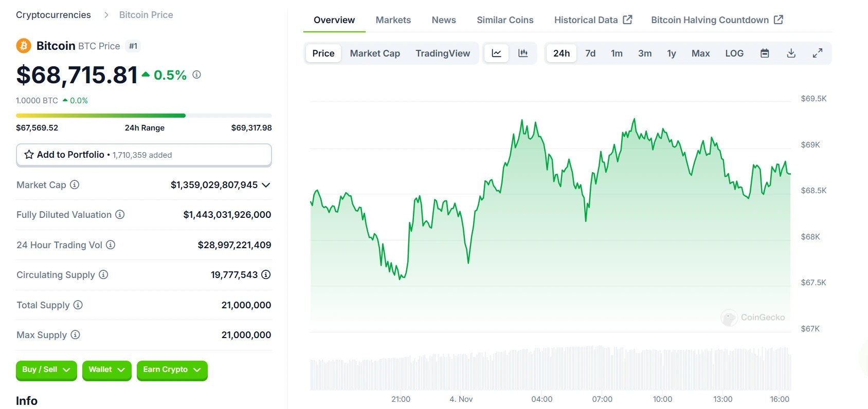Click external link icon beside Bitcoin Halving Countdown

779,20
